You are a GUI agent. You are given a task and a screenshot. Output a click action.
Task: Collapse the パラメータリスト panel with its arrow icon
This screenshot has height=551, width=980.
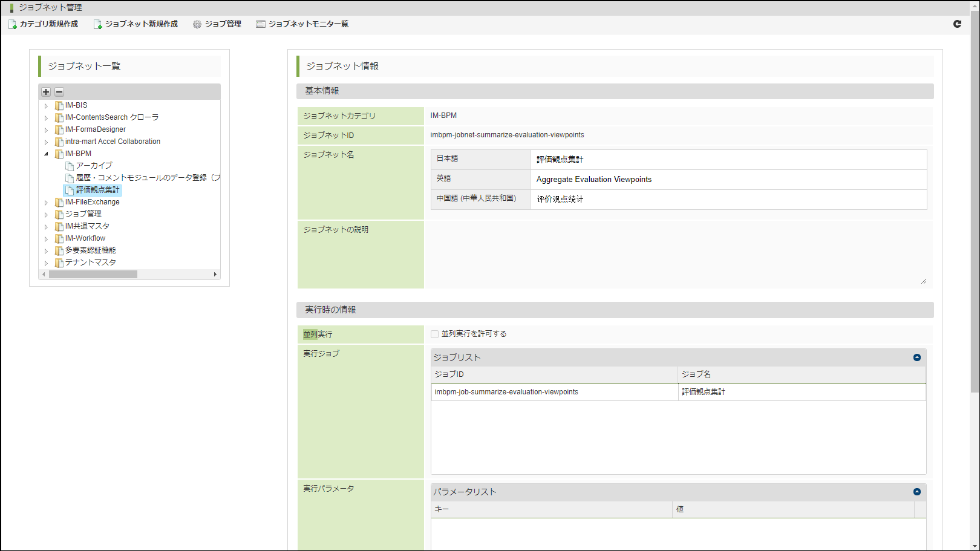click(x=916, y=492)
